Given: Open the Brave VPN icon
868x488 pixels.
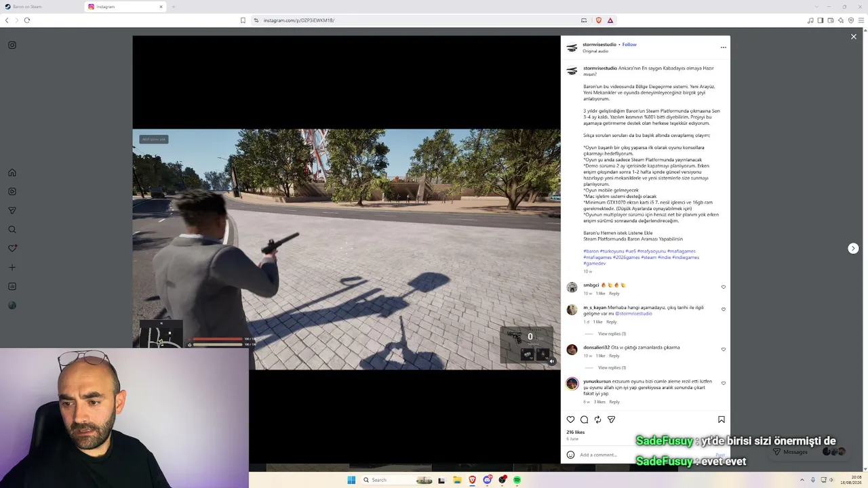Looking at the screenshot, I should pyautogui.click(x=850, y=20).
